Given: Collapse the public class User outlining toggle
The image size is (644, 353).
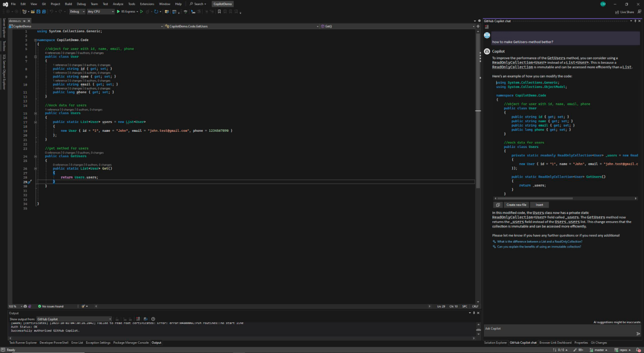Looking at the screenshot, I should (35, 57).
